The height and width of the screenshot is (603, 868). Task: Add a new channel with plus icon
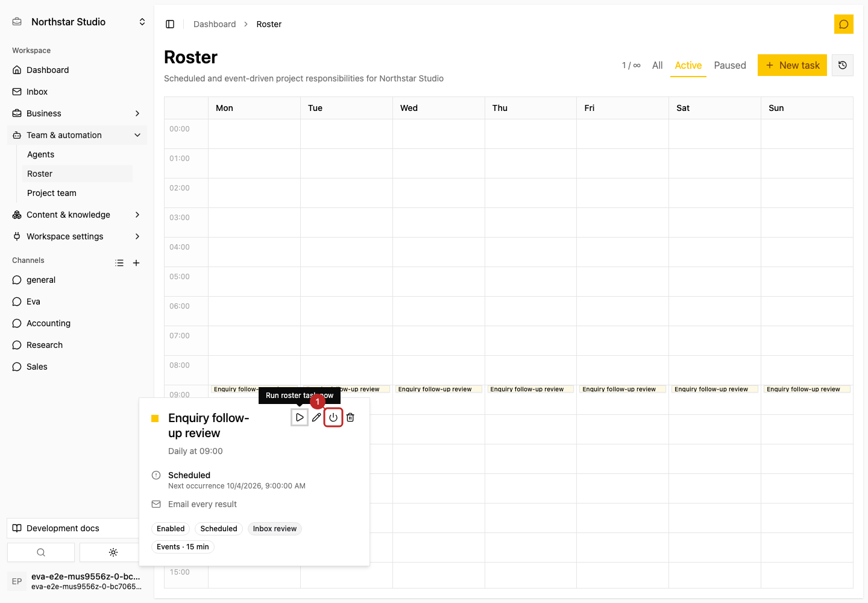[136, 263]
